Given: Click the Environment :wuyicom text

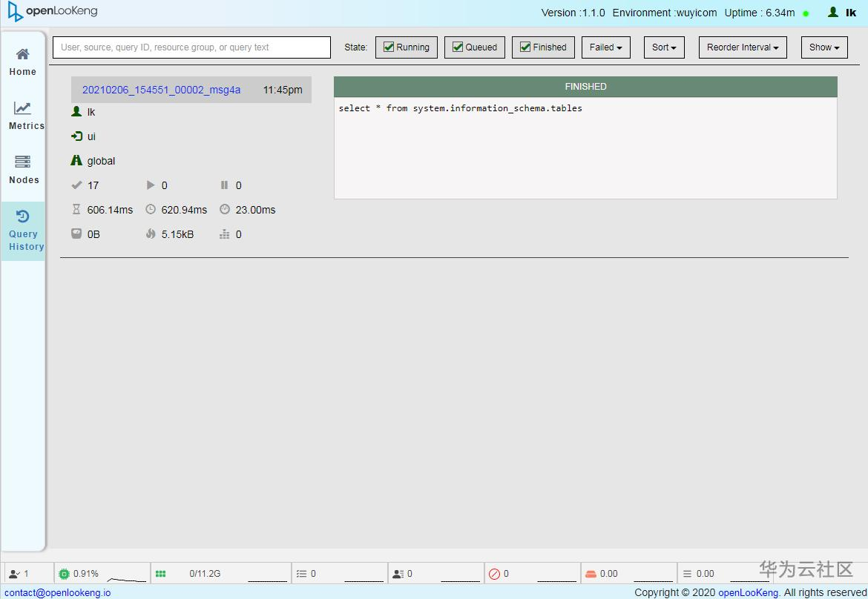Looking at the screenshot, I should coord(664,13).
